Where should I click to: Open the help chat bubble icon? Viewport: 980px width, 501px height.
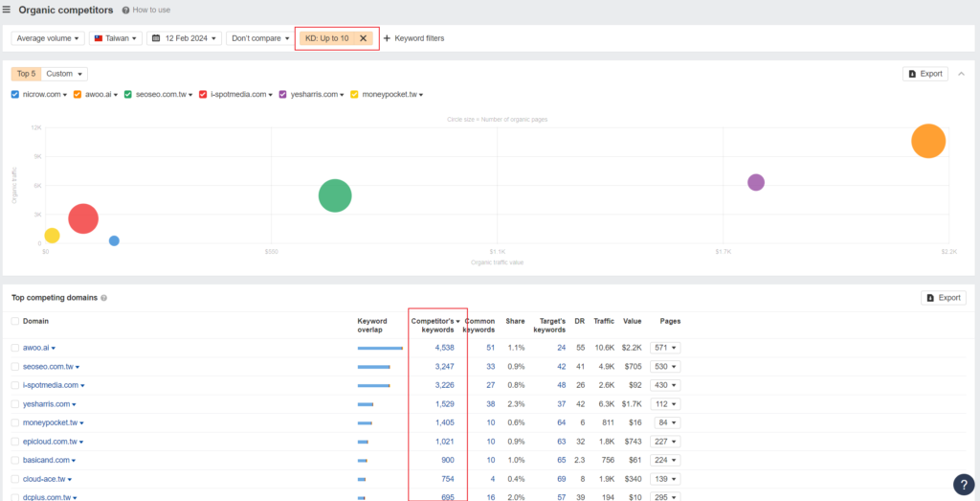tap(964, 484)
